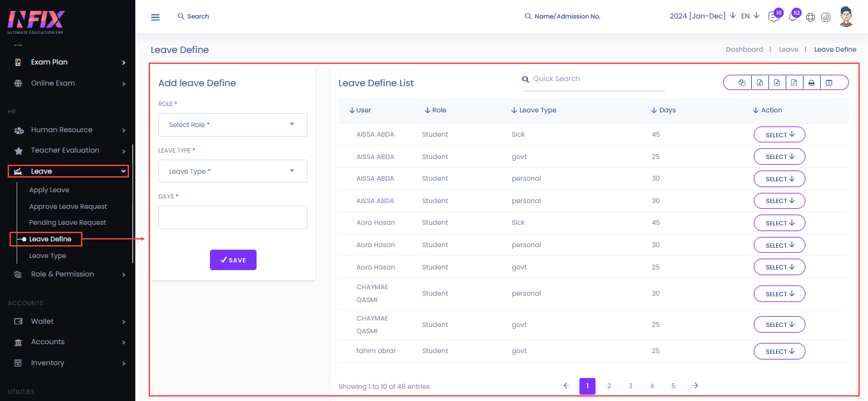Open the Select Role dropdown
Screen dimensions: 868x401
[x=233, y=125]
